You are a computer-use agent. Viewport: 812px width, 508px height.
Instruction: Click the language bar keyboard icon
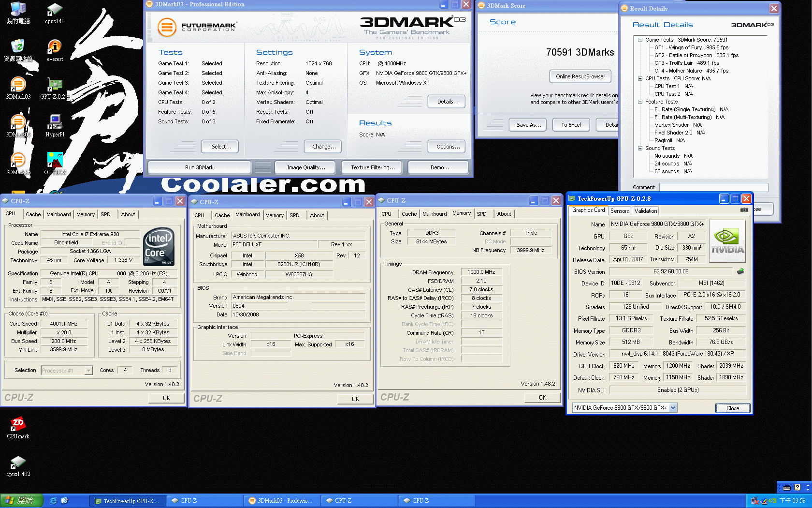coord(786,487)
